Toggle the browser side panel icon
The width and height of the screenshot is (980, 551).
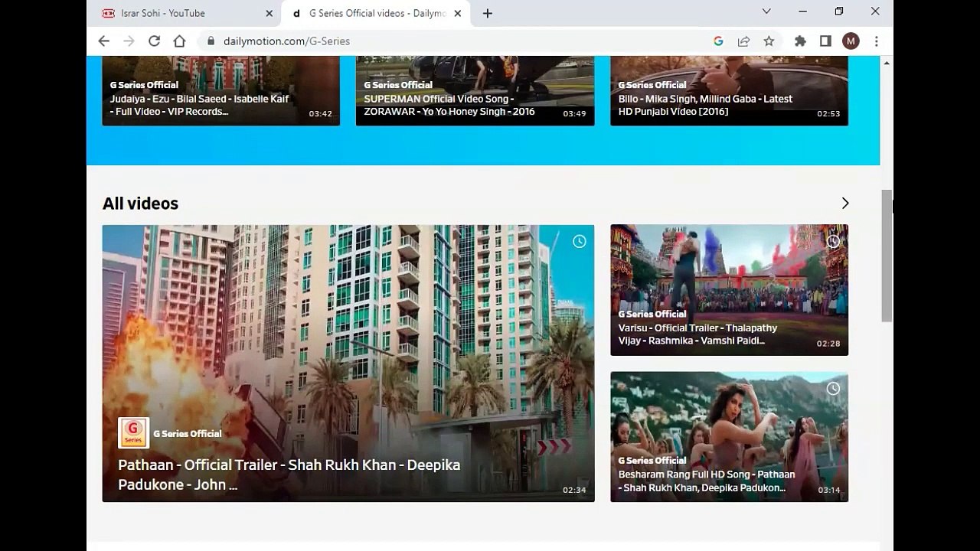tap(825, 41)
